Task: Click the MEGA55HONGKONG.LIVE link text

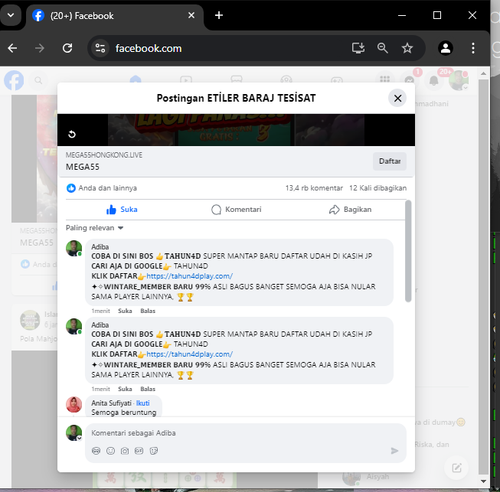Action: (x=104, y=155)
